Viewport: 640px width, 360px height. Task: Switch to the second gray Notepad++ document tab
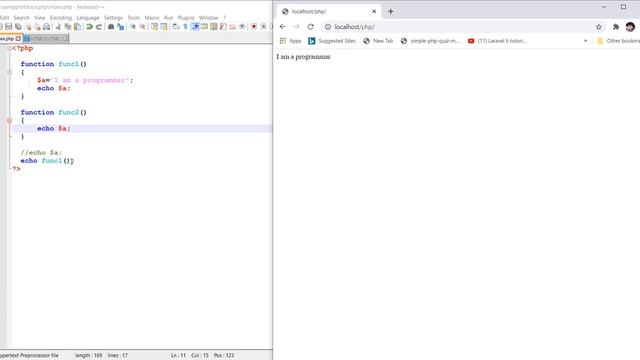(x=46, y=39)
